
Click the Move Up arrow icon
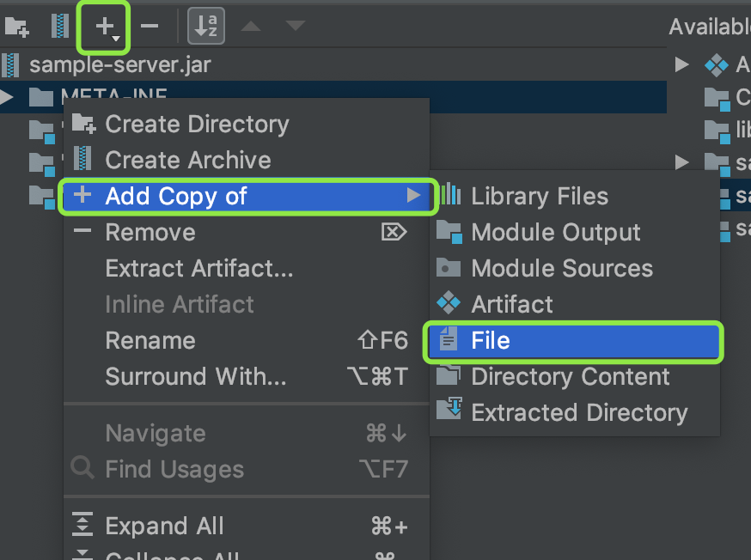[251, 27]
